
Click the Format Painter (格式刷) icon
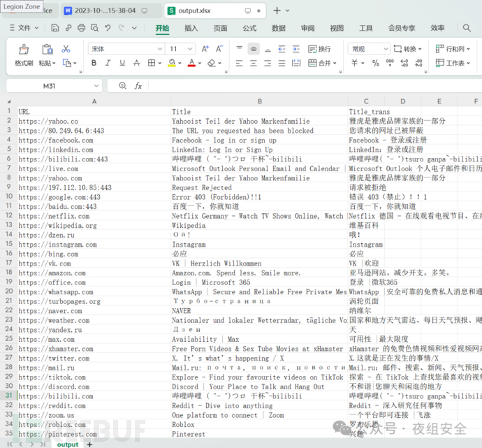click(24, 50)
